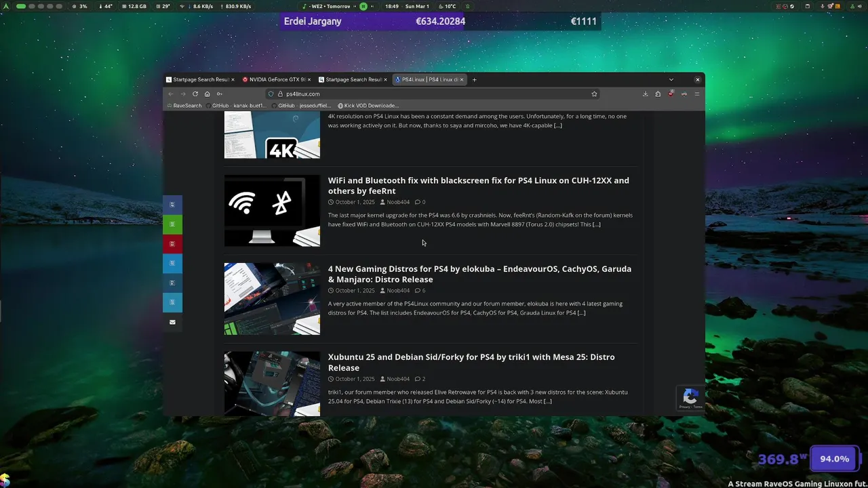Focus the ps4linux.com address bar
Screen dimensions: 868x488
coord(434,94)
